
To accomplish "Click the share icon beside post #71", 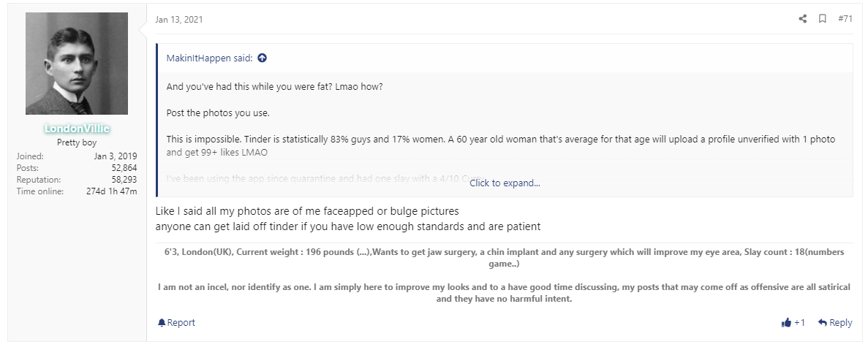I will click(x=803, y=19).
